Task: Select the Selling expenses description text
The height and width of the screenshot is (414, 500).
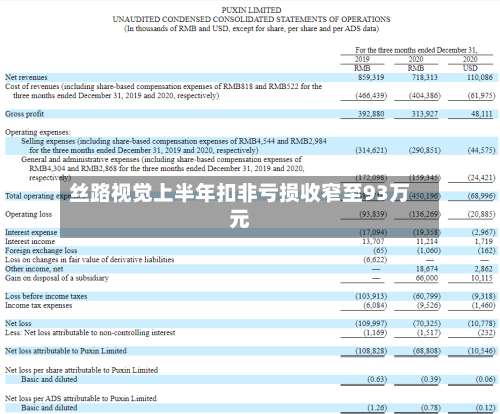Action: (174, 146)
